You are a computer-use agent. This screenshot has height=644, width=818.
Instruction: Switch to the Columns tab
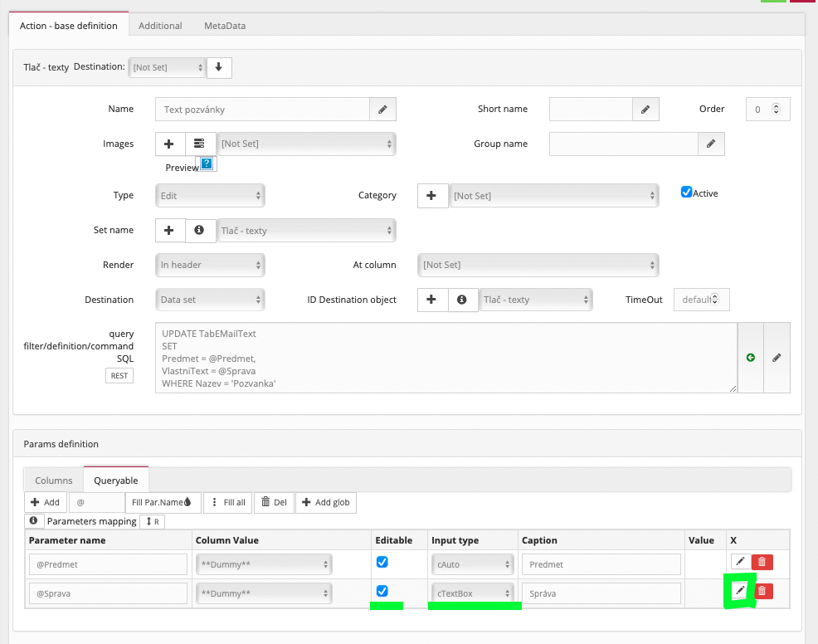(54, 480)
